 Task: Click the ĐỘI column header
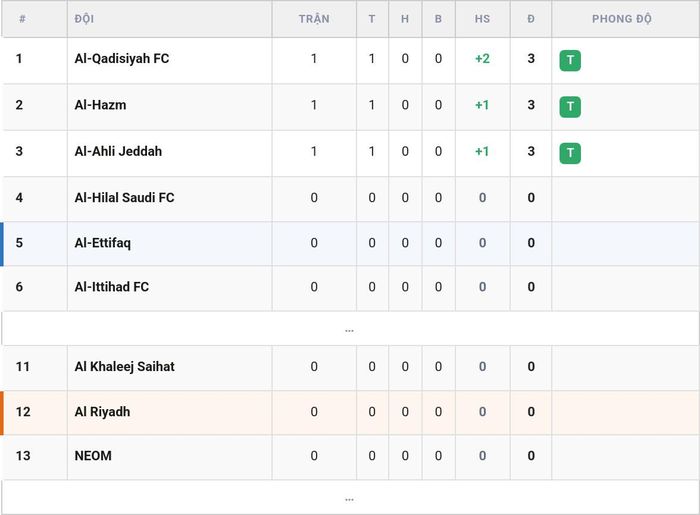pos(84,19)
